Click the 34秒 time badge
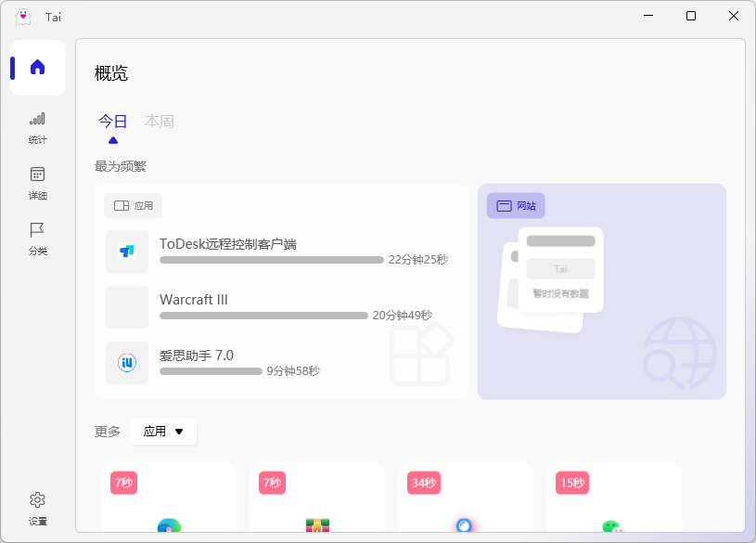This screenshot has height=543, width=756. [424, 483]
